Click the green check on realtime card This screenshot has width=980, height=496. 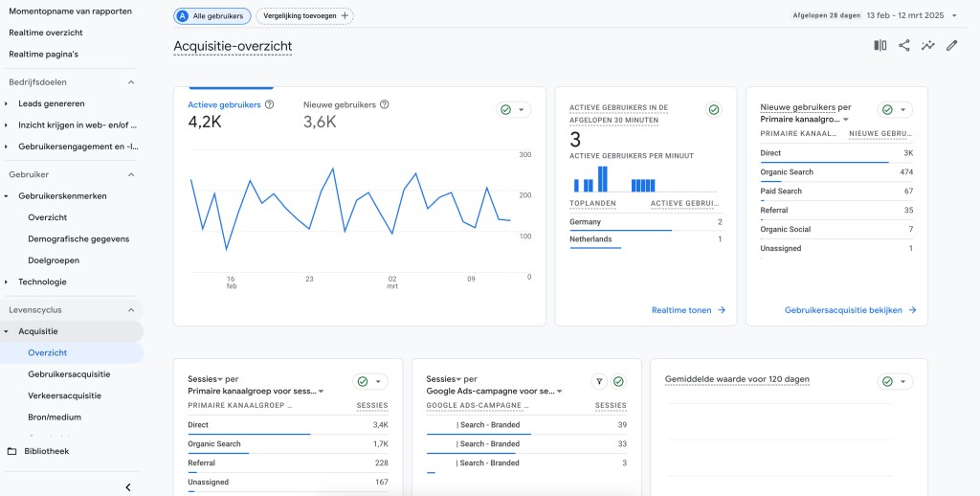[x=713, y=110]
